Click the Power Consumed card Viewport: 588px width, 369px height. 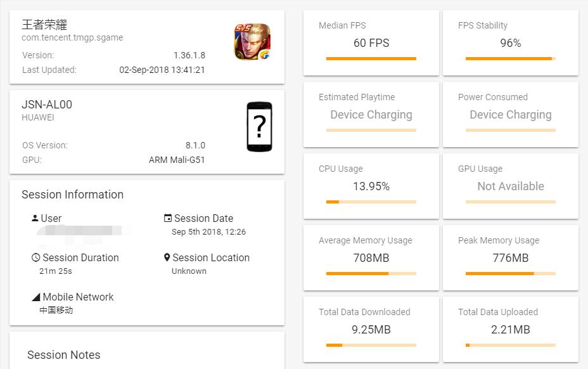pyautogui.click(x=510, y=114)
